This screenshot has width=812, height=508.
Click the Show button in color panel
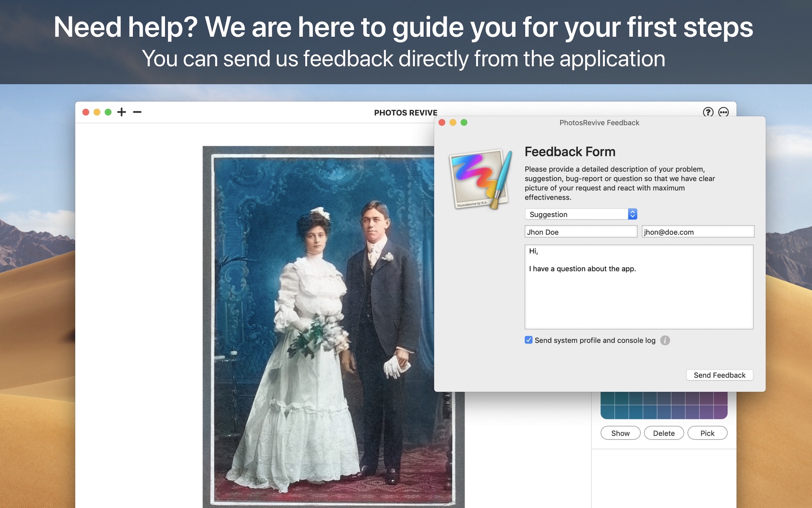tap(620, 433)
